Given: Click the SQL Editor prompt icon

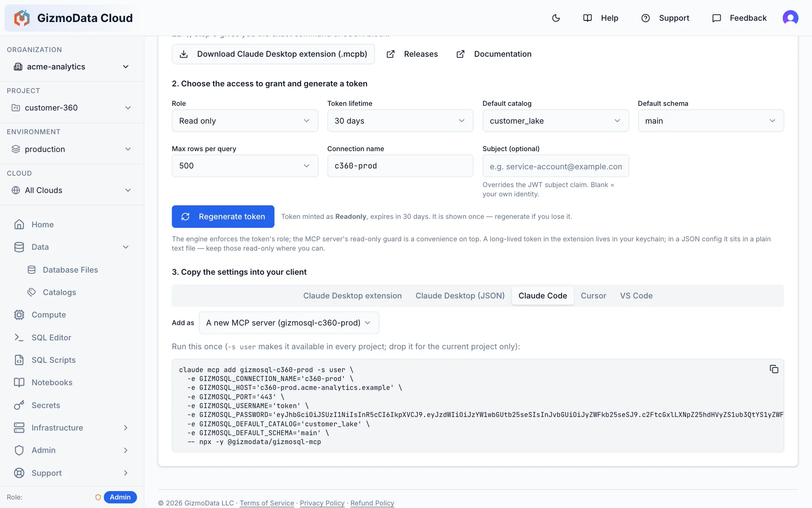Looking at the screenshot, I should 19,337.
